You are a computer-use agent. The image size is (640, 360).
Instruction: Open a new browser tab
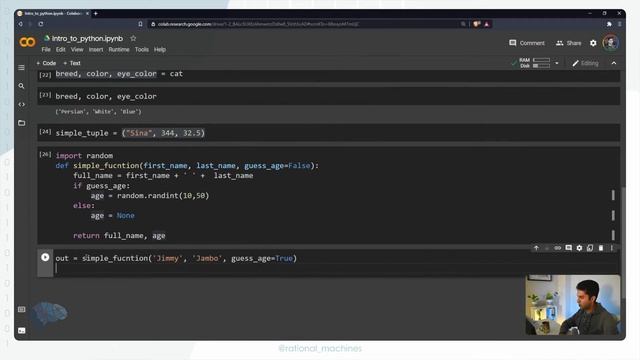pyautogui.click(x=96, y=13)
